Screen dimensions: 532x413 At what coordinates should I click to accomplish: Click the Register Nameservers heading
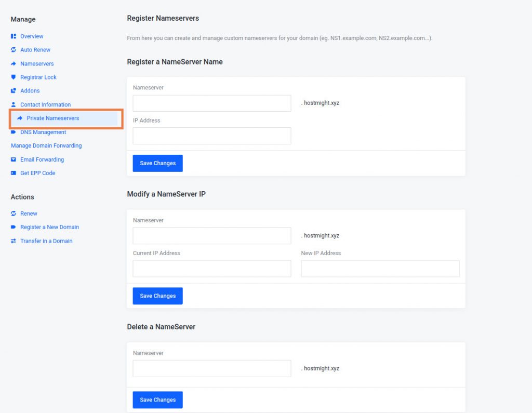coord(163,18)
